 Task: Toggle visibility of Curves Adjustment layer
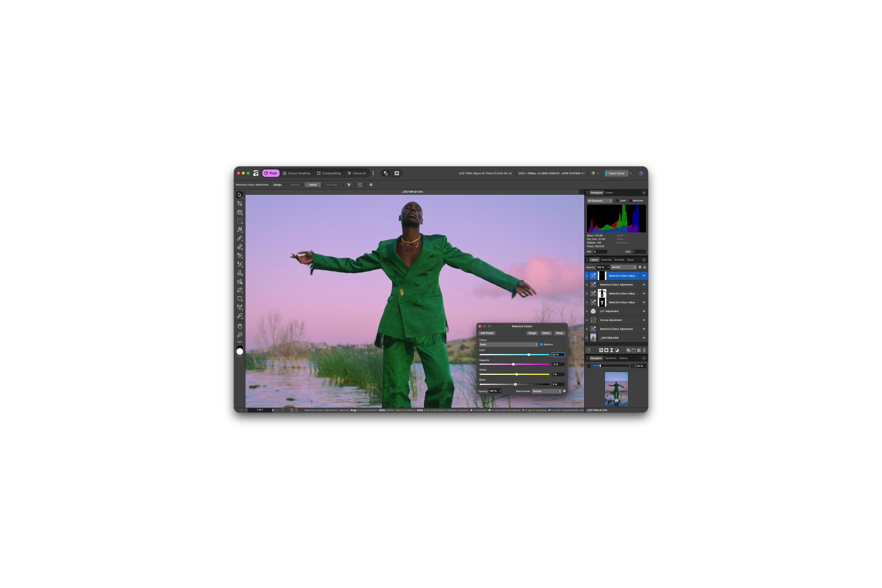(644, 320)
